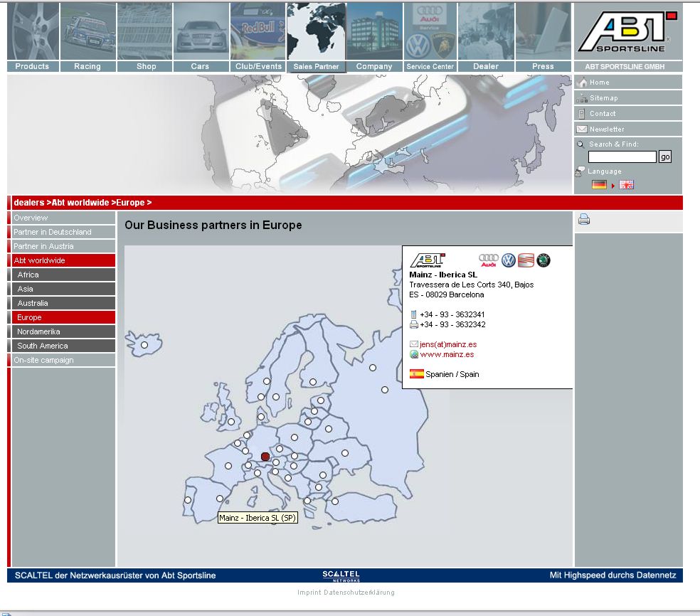Open the Home link in sidebar
This screenshot has width=700, height=616.
(599, 82)
